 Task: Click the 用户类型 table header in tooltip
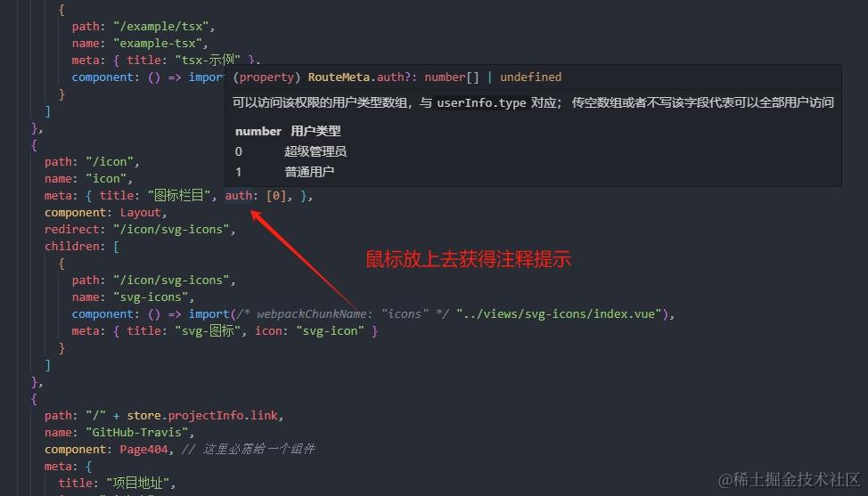[315, 131]
